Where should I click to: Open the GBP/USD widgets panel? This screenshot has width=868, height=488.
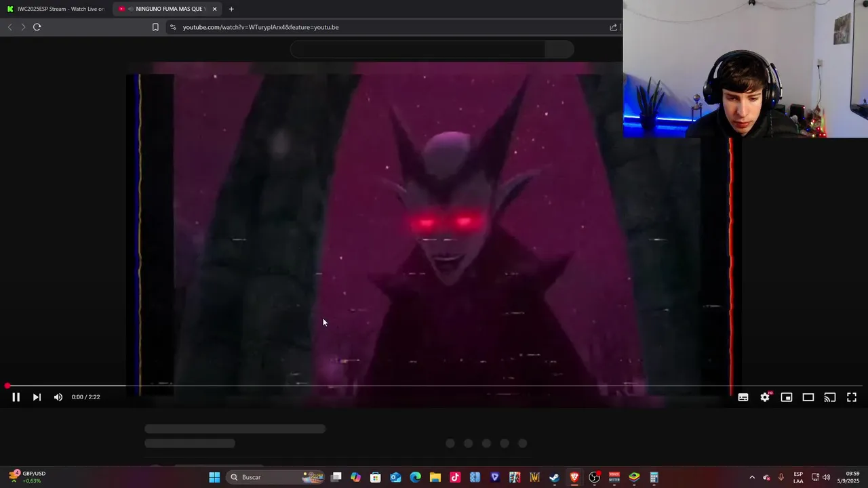[x=27, y=477]
